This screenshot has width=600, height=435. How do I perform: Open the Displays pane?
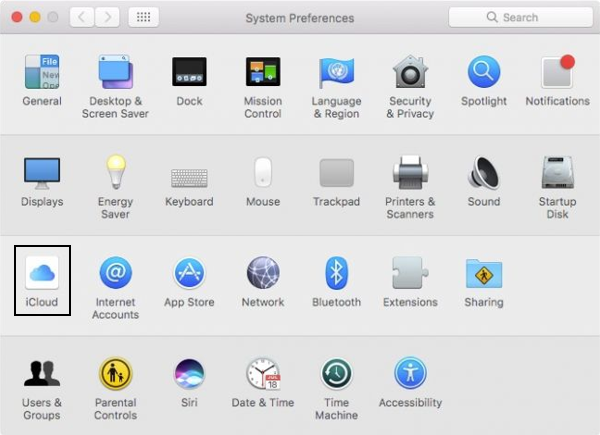pyautogui.click(x=42, y=181)
